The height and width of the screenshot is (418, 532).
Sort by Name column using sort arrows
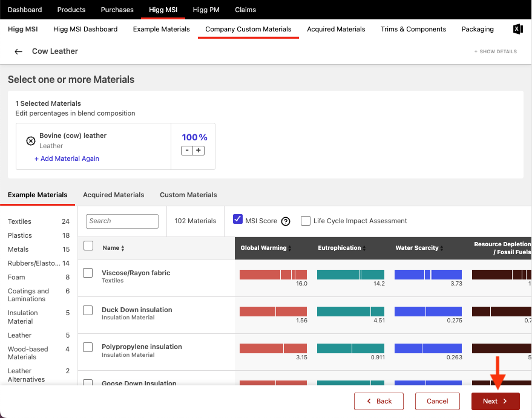(x=123, y=248)
